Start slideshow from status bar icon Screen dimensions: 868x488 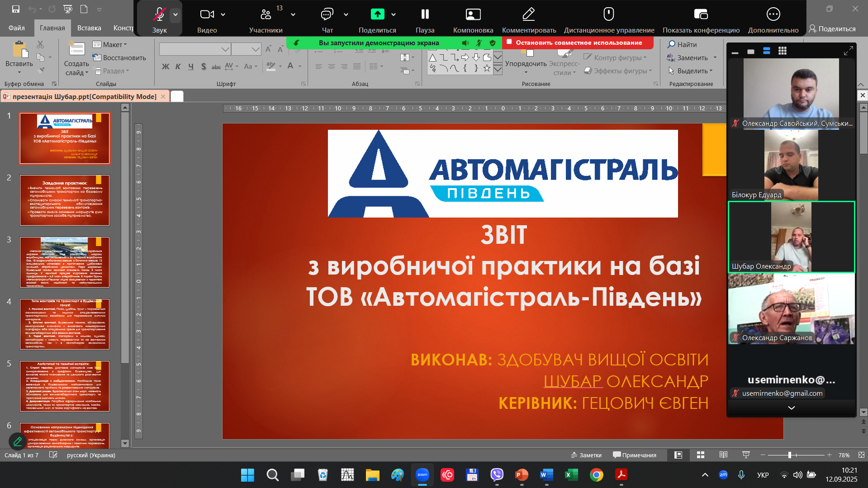(x=746, y=455)
